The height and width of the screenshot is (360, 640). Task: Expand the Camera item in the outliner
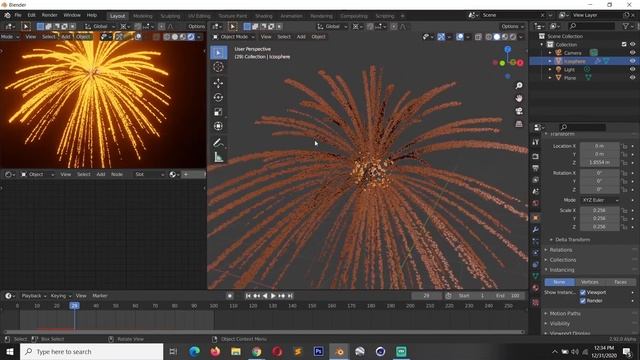pos(550,53)
